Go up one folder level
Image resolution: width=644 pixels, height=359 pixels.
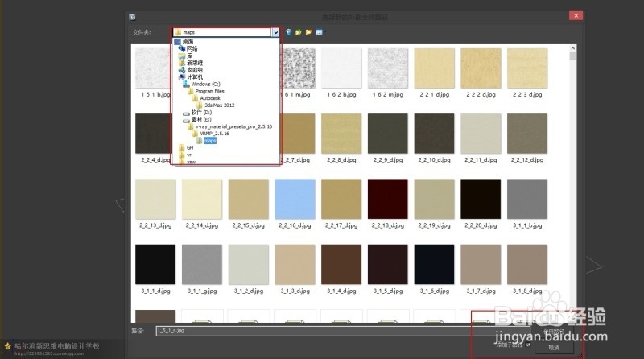point(299,32)
